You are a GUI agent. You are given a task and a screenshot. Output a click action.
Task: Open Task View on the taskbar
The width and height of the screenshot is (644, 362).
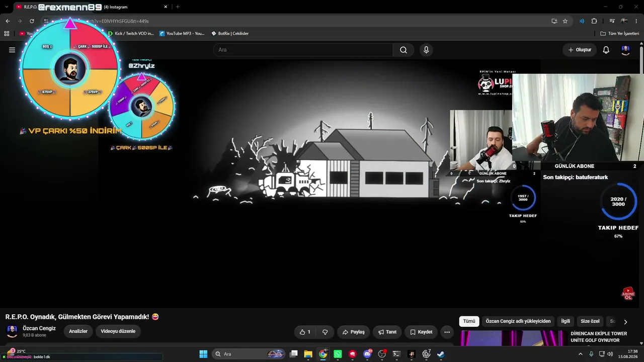pyautogui.click(x=293, y=354)
